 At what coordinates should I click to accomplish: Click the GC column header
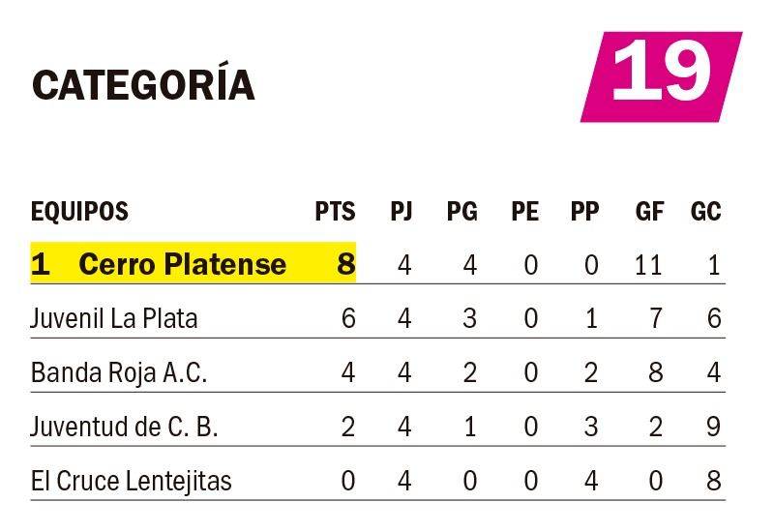[706, 211]
